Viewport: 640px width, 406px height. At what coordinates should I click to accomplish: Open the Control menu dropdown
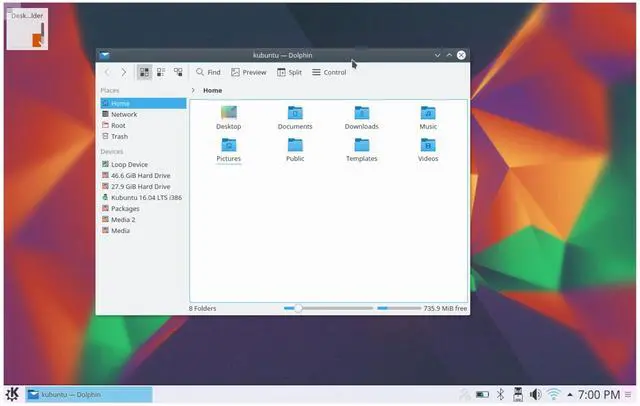(329, 72)
